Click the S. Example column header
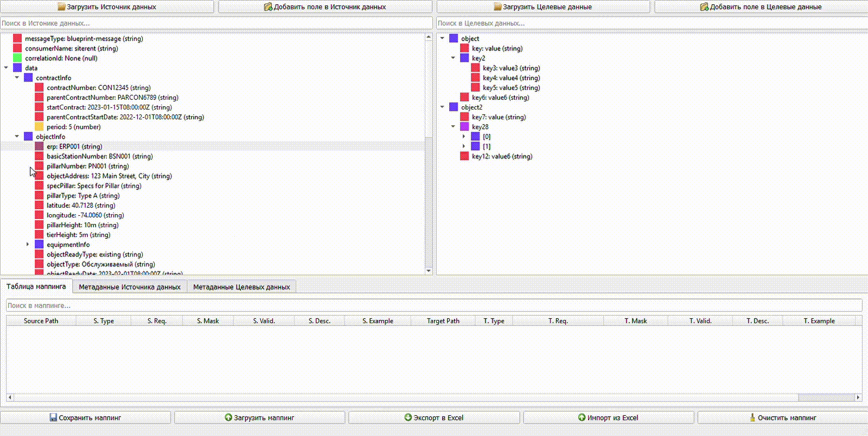The height and width of the screenshot is (436, 868). (x=378, y=320)
